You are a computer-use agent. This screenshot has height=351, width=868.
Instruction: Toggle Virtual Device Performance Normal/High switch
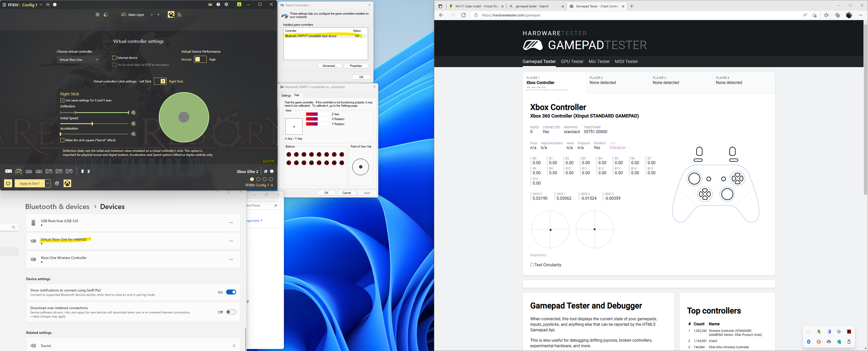(x=200, y=59)
